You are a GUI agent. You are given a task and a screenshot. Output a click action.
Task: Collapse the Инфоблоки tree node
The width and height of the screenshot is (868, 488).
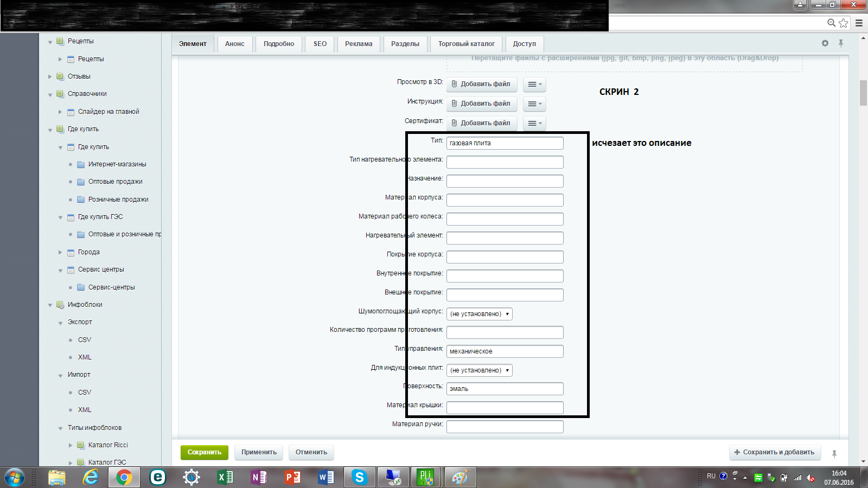(50, 305)
